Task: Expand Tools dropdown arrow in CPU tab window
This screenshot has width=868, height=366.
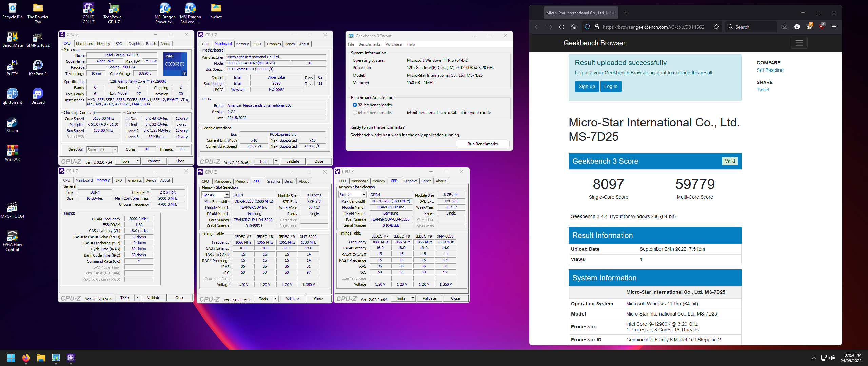Action: pyautogui.click(x=137, y=161)
